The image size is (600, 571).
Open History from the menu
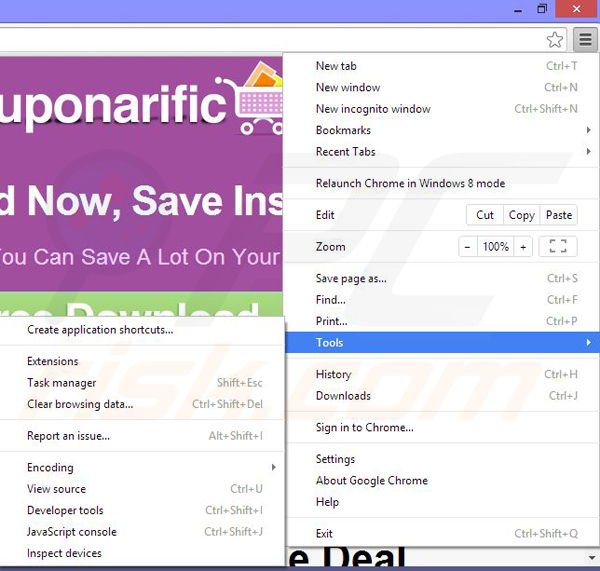[442, 374]
